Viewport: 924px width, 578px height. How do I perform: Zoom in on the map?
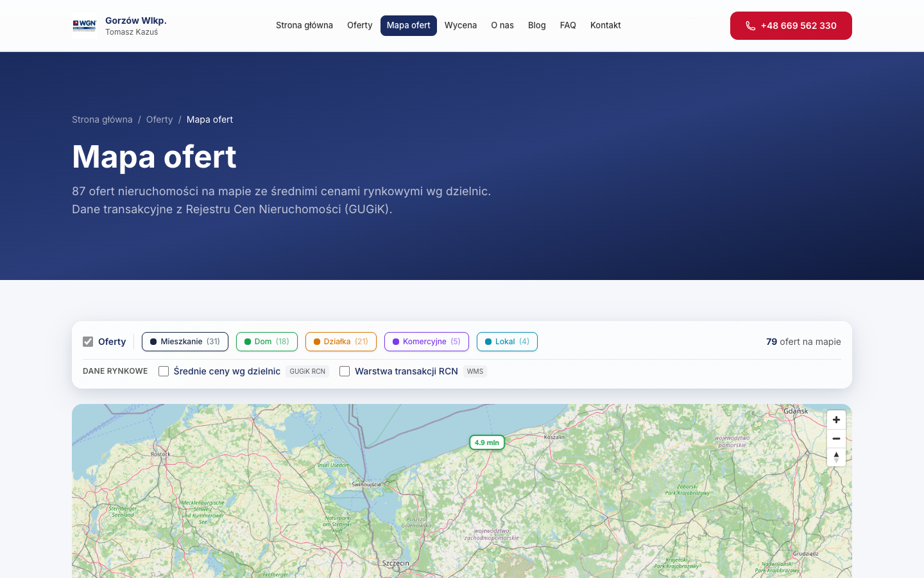coord(836,420)
